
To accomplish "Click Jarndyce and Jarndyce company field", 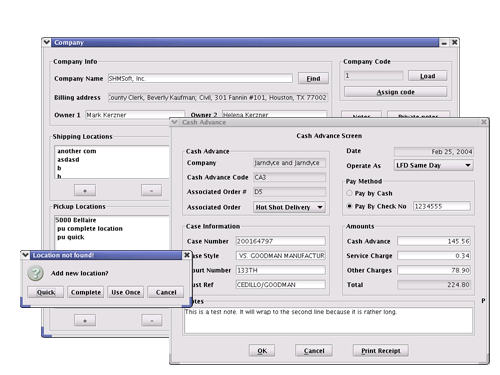I will coord(289,163).
